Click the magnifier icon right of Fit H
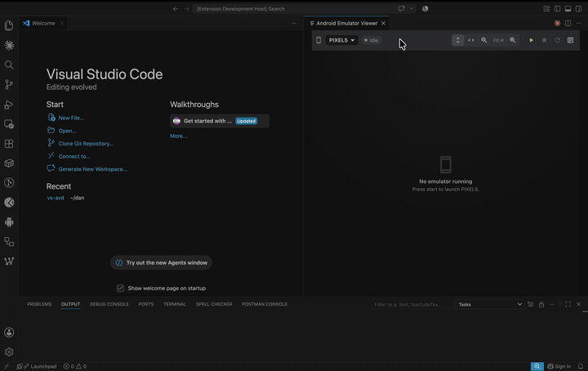 coord(513,40)
